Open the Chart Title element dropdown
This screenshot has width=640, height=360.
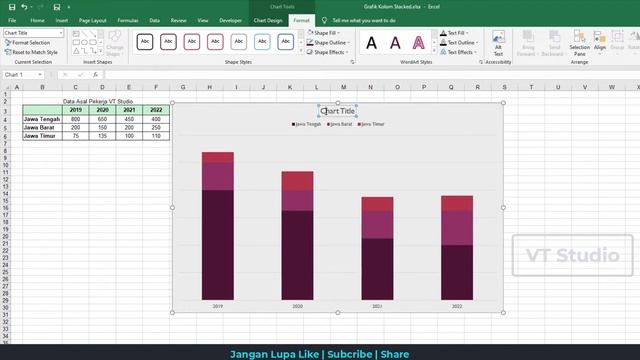[x=61, y=33]
